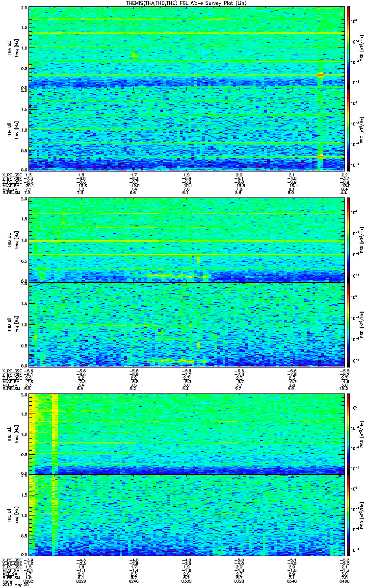Click the 0.5 frequency tick of THE parallel panel
The image size is (368, 588).
[x=25, y=536]
